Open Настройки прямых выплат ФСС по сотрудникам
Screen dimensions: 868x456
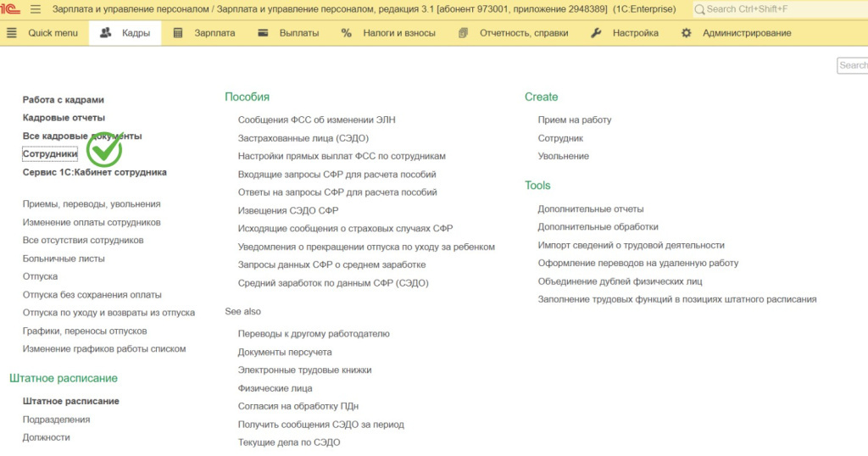click(x=342, y=156)
